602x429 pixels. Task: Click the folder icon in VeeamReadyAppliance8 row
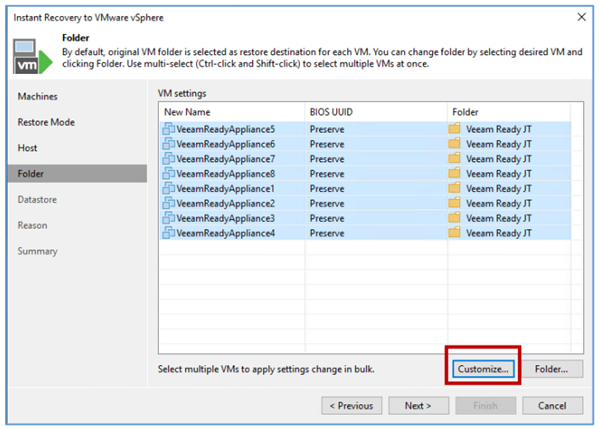tap(455, 173)
